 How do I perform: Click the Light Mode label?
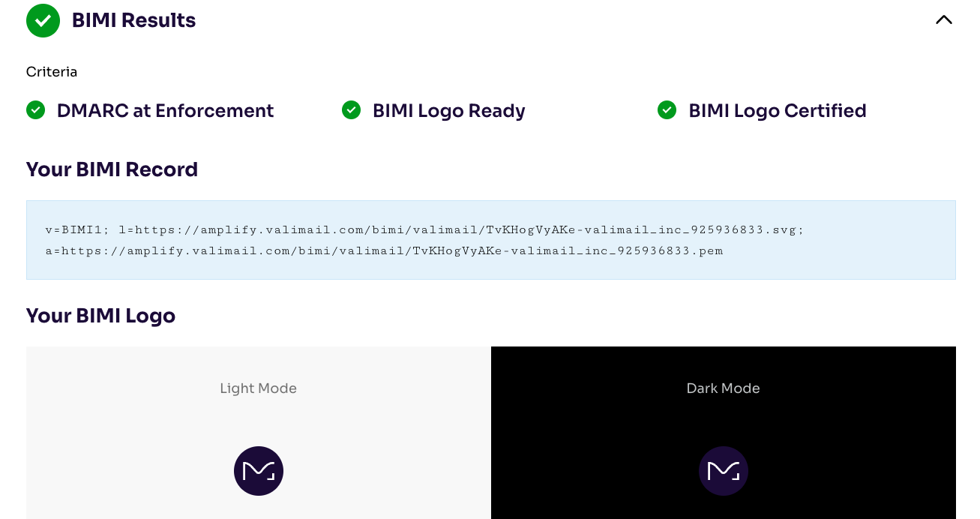pyautogui.click(x=258, y=388)
